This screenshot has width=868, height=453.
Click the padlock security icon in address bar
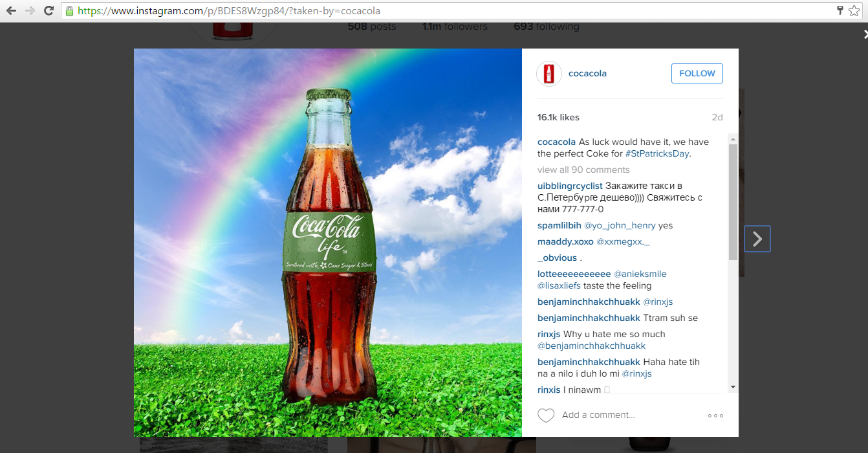69,10
